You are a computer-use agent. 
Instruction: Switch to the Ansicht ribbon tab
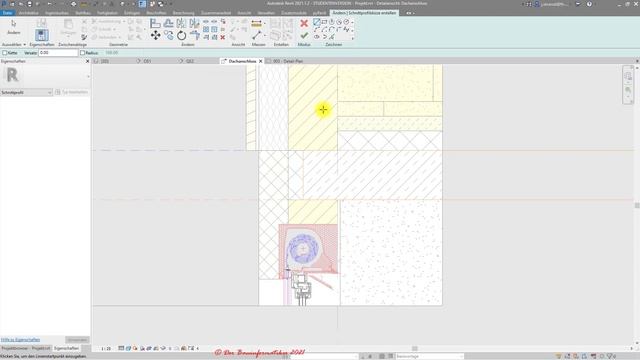pos(244,13)
